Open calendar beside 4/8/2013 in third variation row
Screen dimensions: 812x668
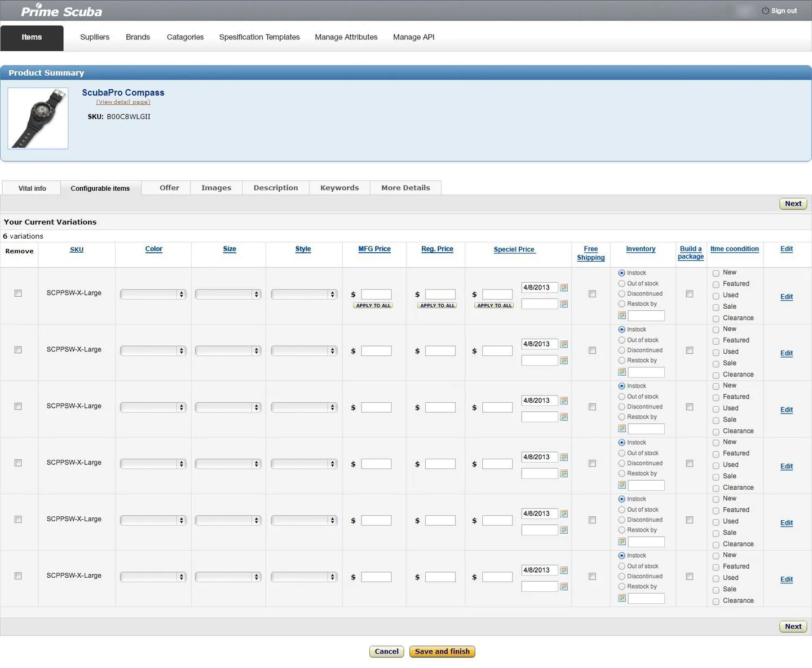tap(564, 401)
